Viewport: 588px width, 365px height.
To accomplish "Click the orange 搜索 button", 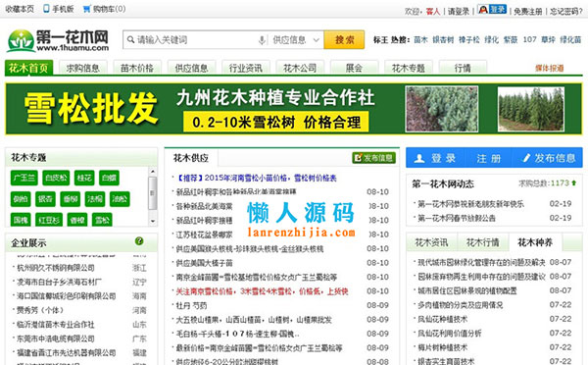I will pos(344,40).
